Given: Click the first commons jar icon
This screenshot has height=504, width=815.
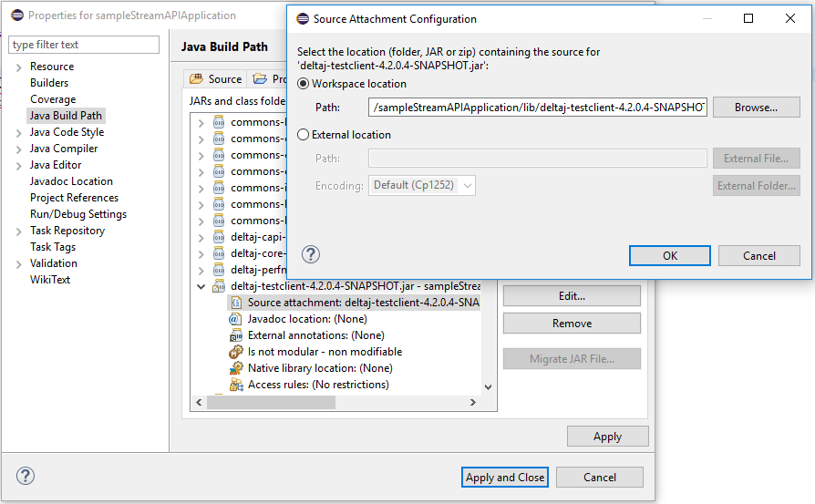Looking at the screenshot, I should point(219,122).
